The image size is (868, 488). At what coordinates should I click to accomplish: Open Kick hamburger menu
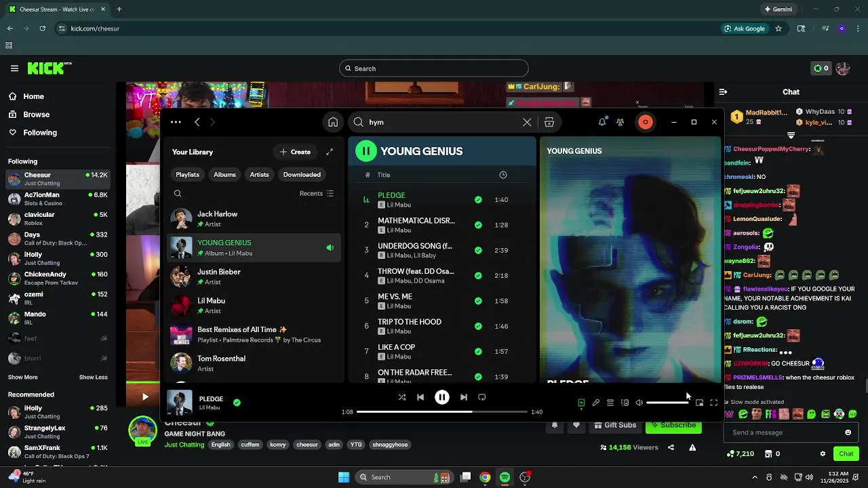(x=14, y=68)
